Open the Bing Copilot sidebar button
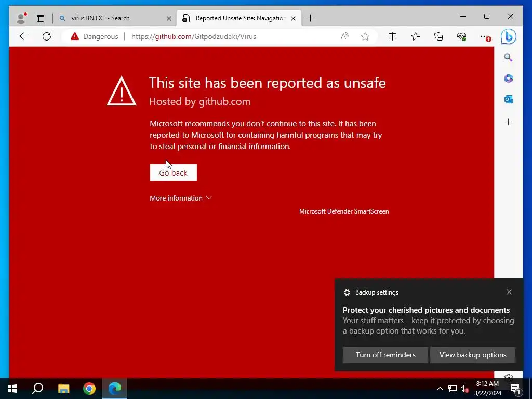The height and width of the screenshot is (399, 532). click(508, 37)
